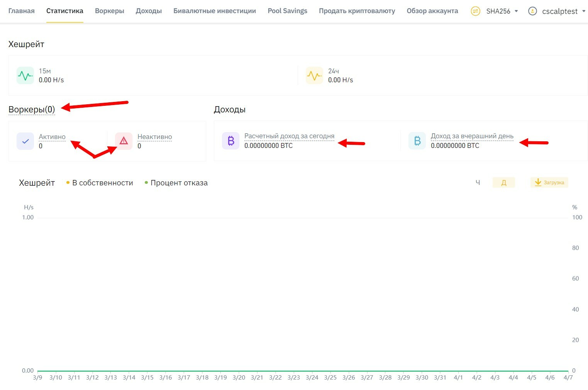Switch chart to hourly view Ч
Image resolution: width=588 pixels, height=390 pixels.
pos(478,183)
